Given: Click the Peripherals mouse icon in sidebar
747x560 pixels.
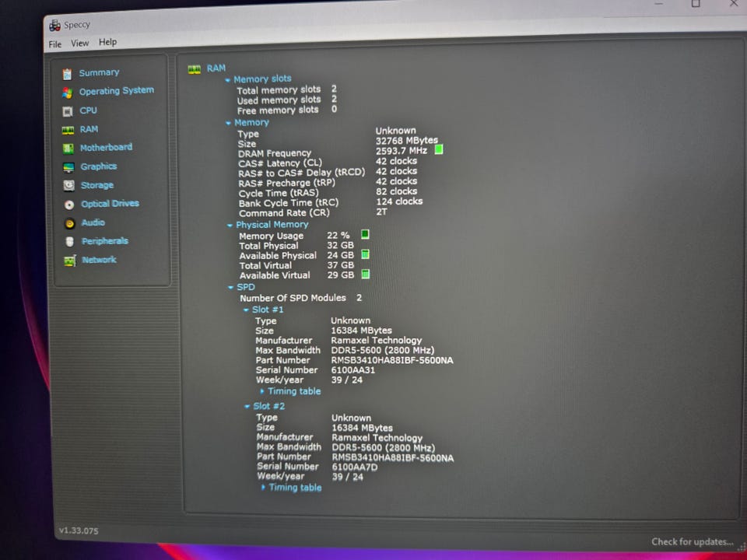Looking at the screenshot, I should coord(70,242).
